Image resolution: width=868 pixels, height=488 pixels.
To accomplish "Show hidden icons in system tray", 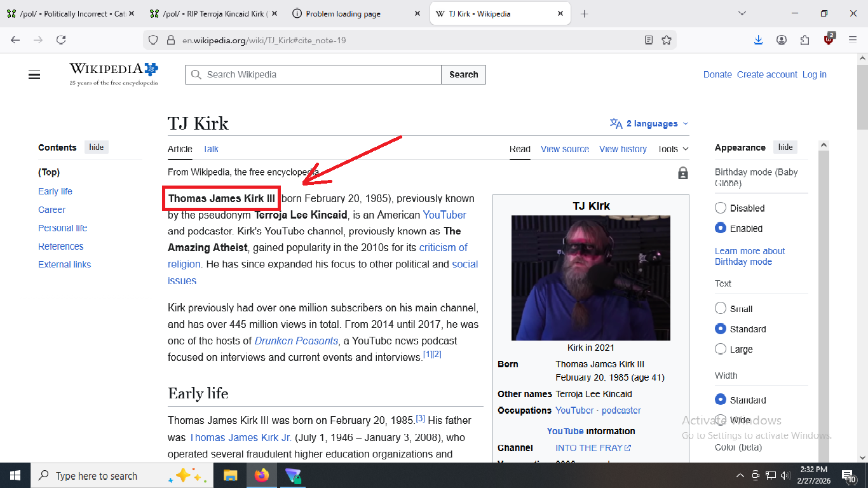I will 740,475.
